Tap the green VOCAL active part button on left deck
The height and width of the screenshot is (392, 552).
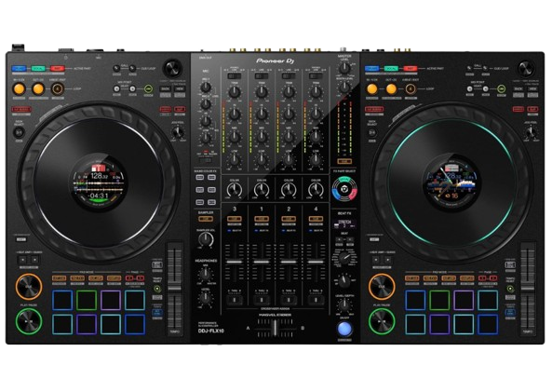click(38, 69)
